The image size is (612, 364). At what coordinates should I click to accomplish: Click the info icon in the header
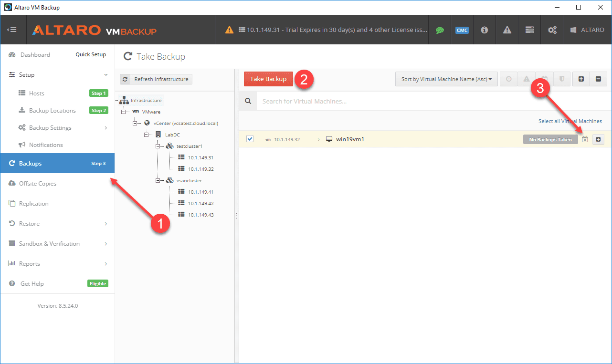[485, 30]
